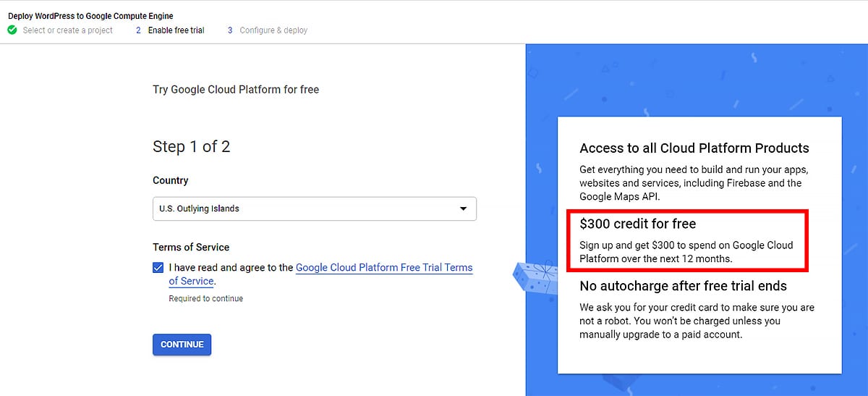Click the green checkmark step-complete icon
This screenshot has height=396, width=868.
12,30
